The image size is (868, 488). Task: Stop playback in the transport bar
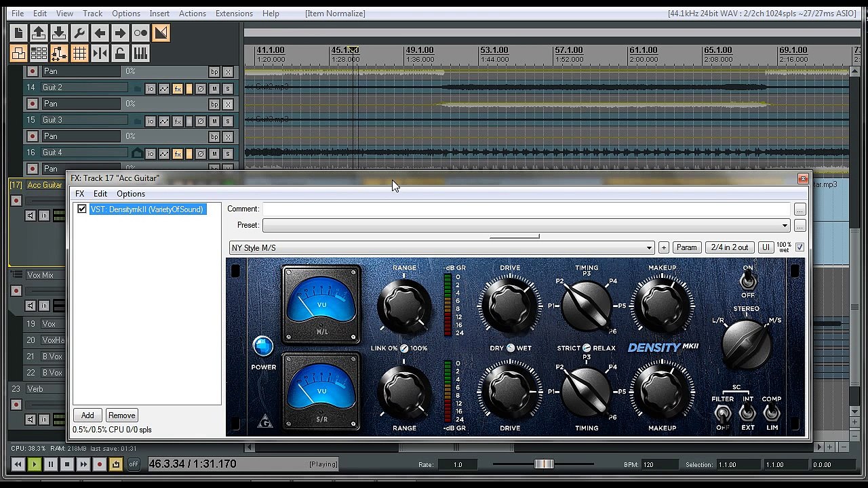[x=67, y=464]
